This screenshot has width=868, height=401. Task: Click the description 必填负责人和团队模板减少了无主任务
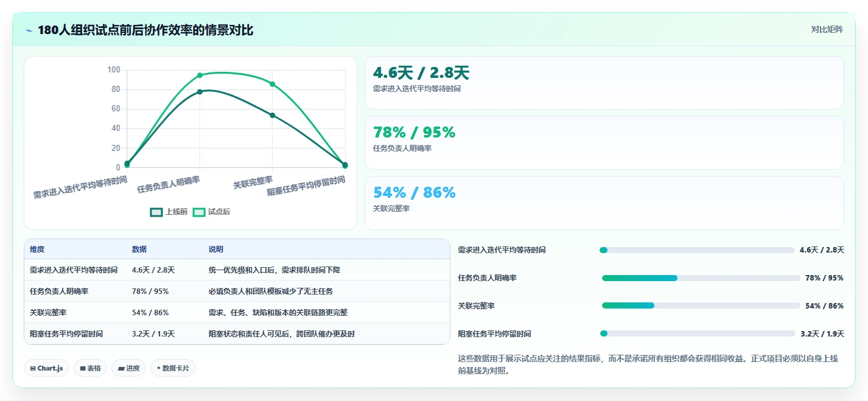(271, 291)
